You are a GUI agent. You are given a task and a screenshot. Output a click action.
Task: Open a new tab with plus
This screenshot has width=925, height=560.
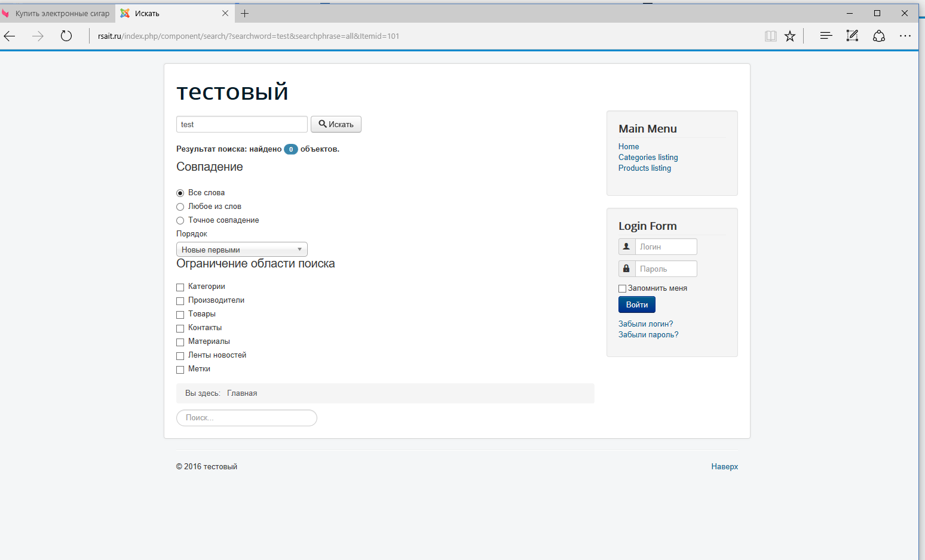pos(245,13)
